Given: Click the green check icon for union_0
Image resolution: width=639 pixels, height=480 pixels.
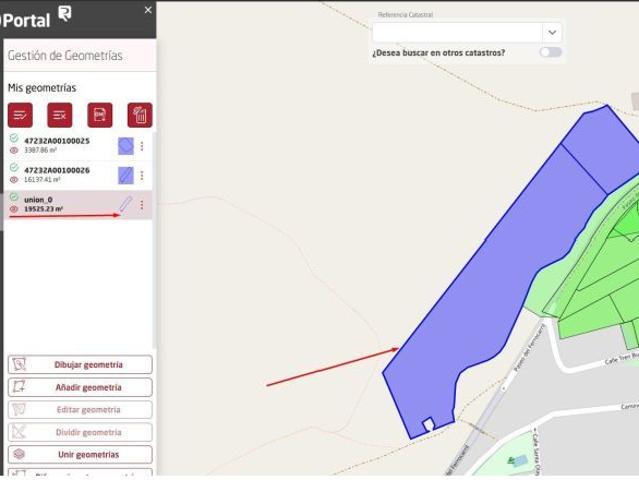Looking at the screenshot, I should [x=14, y=197].
